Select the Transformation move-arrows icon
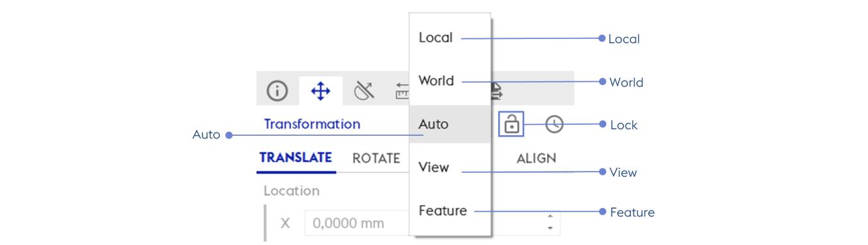This screenshot has width=868, height=245. (x=320, y=91)
